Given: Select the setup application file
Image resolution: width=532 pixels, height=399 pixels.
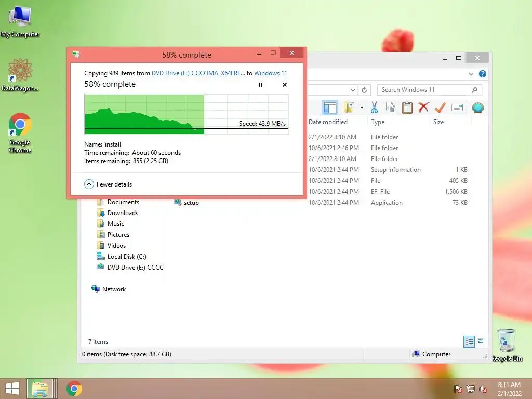Looking at the screenshot, I should coord(187,203).
